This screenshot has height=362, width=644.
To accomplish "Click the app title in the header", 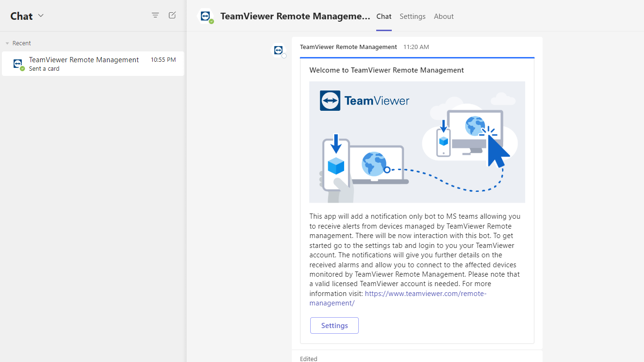I will pos(295,16).
